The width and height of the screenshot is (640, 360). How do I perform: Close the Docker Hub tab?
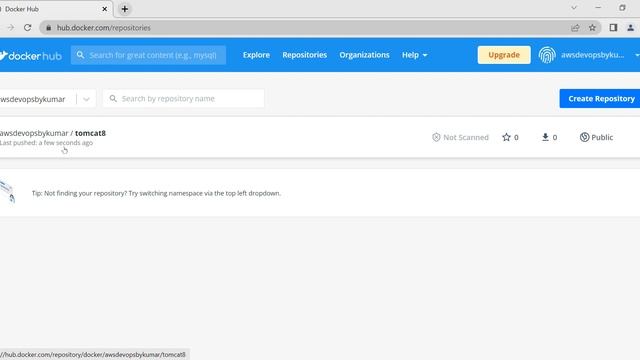104,9
